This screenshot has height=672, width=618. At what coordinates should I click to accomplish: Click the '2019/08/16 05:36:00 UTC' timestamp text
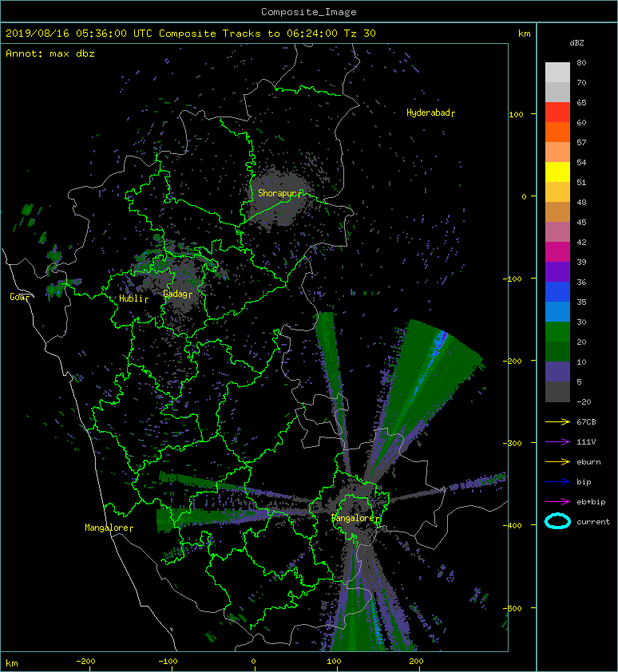tap(79, 34)
